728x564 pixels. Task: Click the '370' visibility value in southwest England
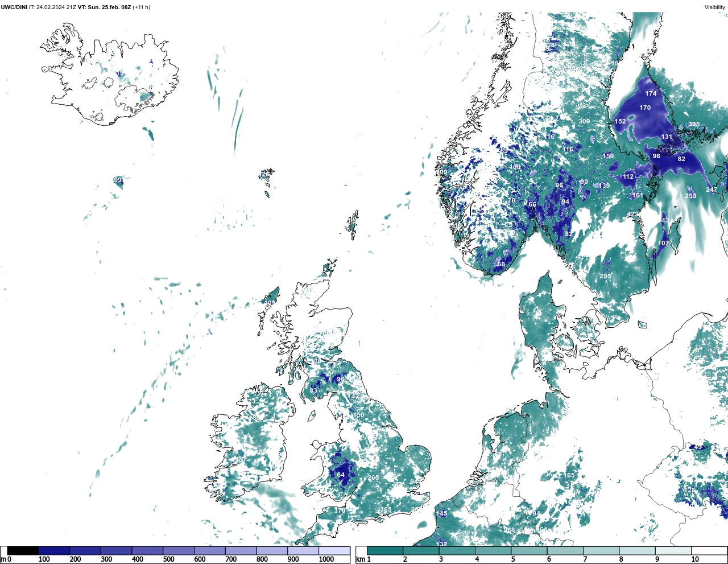(340, 511)
